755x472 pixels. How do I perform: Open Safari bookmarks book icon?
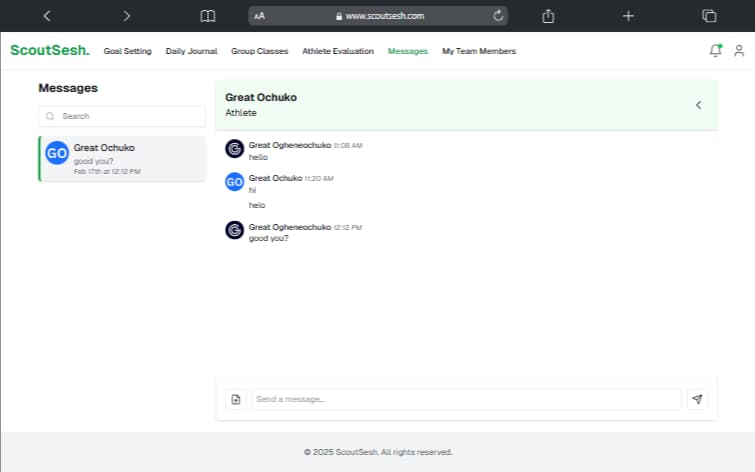[x=208, y=16]
